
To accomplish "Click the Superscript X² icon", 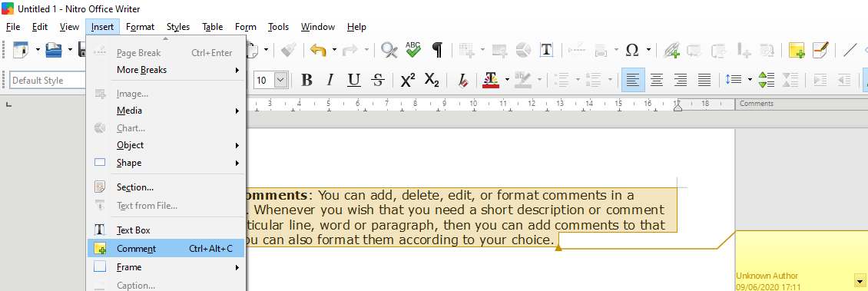I will tap(408, 80).
